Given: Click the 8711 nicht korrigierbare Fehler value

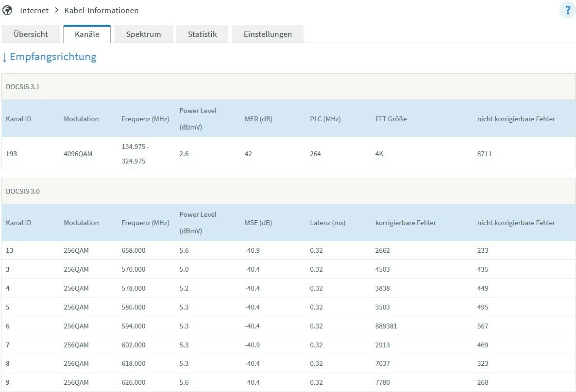Looking at the screenshot, I should (485, 154).
